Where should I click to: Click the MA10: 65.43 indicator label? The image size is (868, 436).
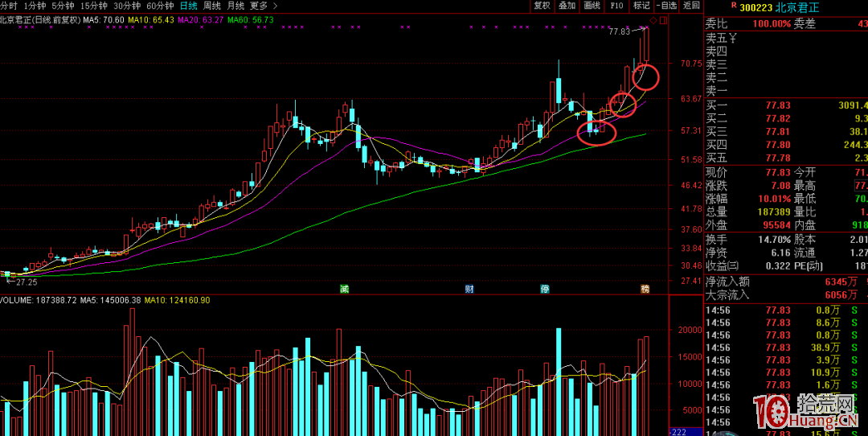click(x=151, y=20)
